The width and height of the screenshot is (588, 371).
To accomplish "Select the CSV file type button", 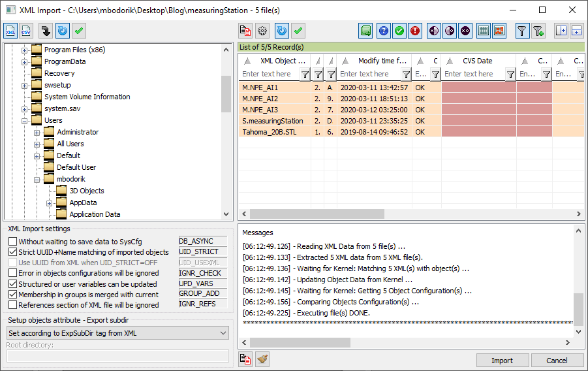I will (x=26, y=31).
